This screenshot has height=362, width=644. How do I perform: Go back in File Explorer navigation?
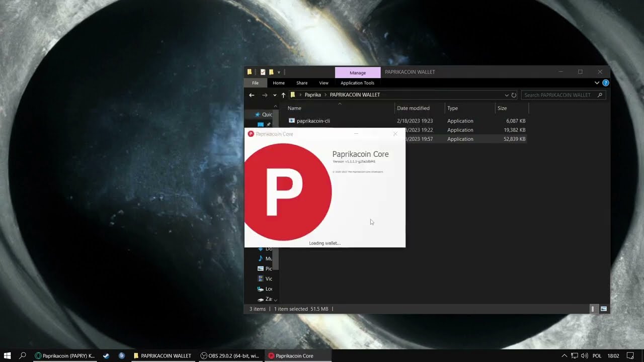tap(252, 95)
